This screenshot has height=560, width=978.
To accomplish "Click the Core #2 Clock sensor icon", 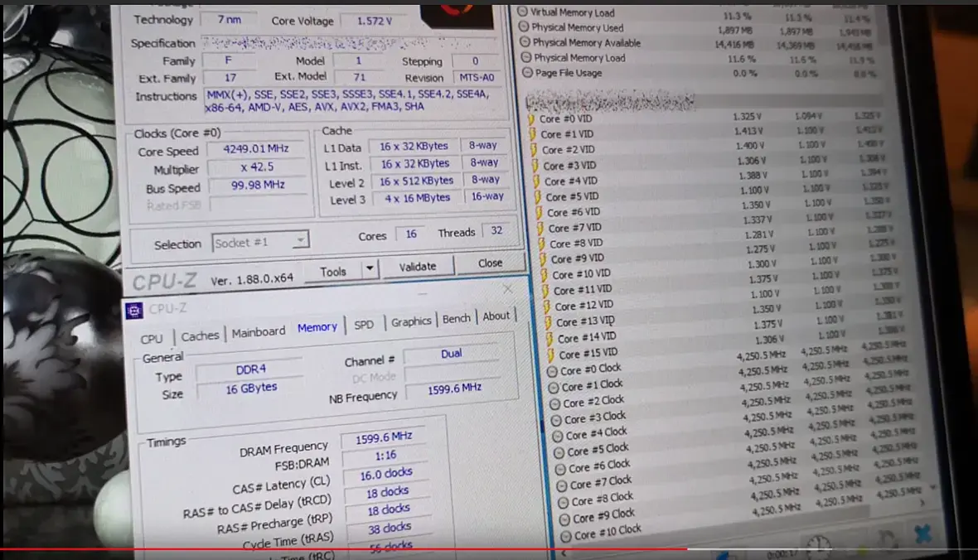I will [x=555, y=403].
